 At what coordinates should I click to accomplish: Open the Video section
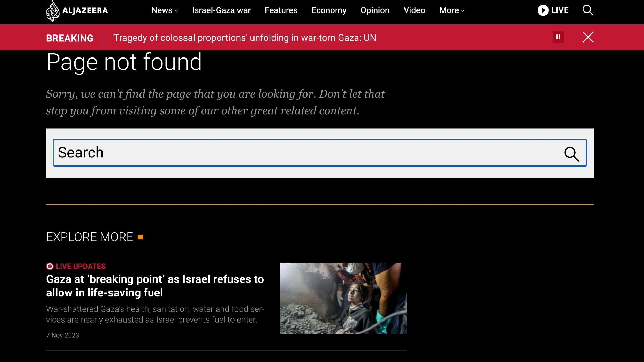tap(414, 10)
